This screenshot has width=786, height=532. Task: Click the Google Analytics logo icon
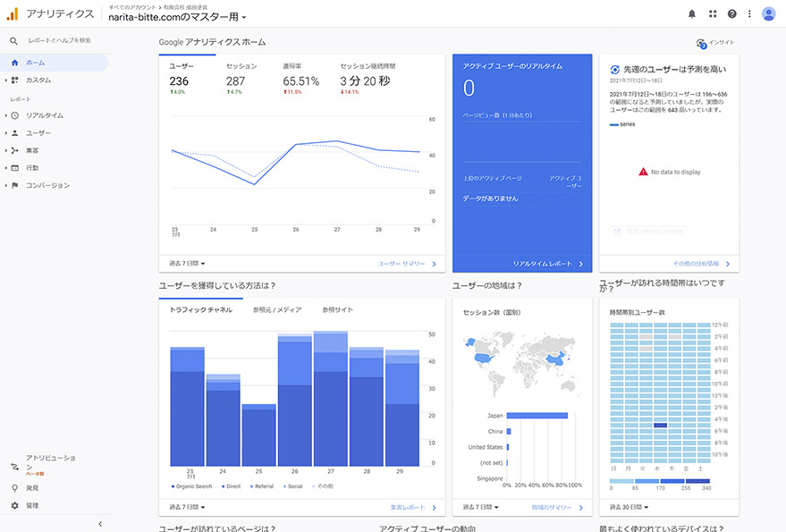click(13, 14)
